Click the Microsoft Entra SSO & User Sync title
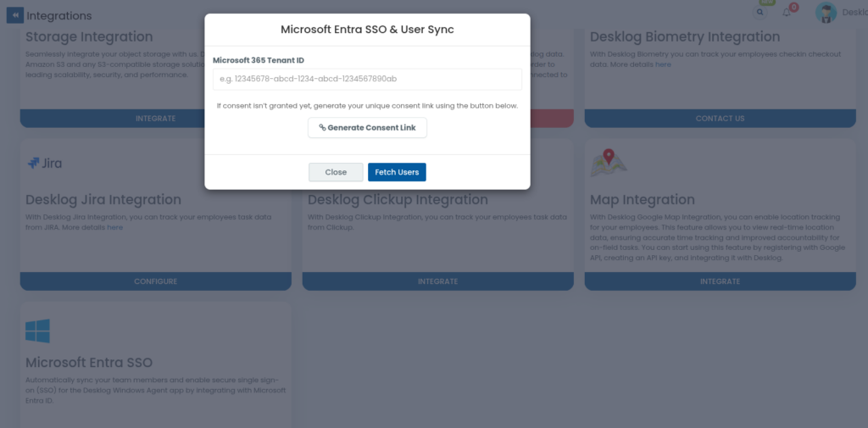The width and height of the screenshot is (868, 428). pyautogui.click(x=367, y=30)
